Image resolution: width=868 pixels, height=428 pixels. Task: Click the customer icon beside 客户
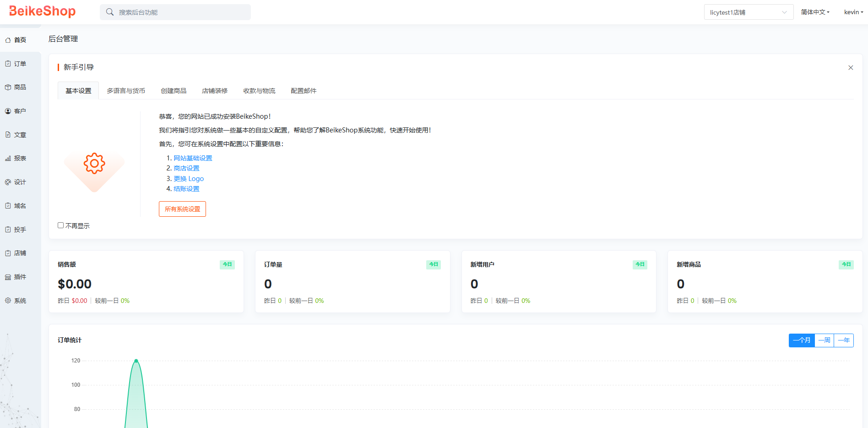[x=8, y=111]
